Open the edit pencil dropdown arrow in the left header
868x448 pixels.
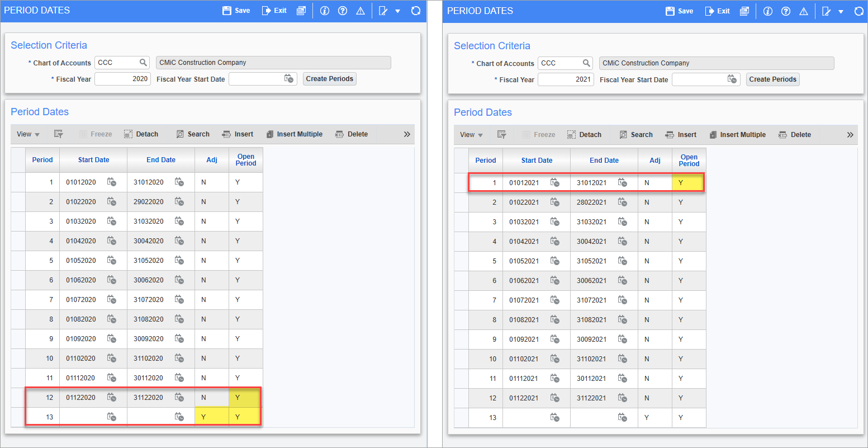(x=398, y=11)
